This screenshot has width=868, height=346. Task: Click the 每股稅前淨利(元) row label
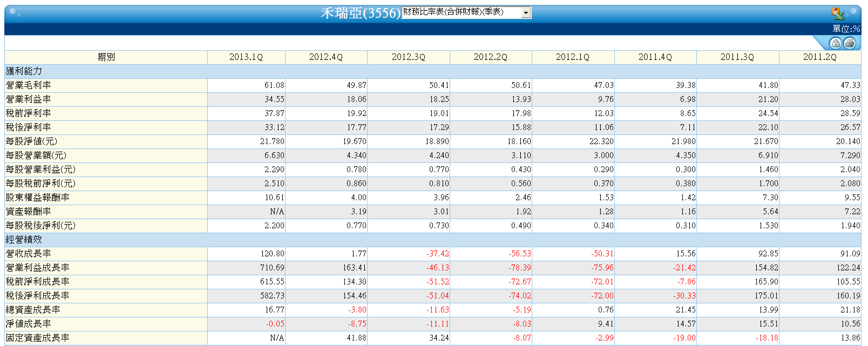point(40,184)
